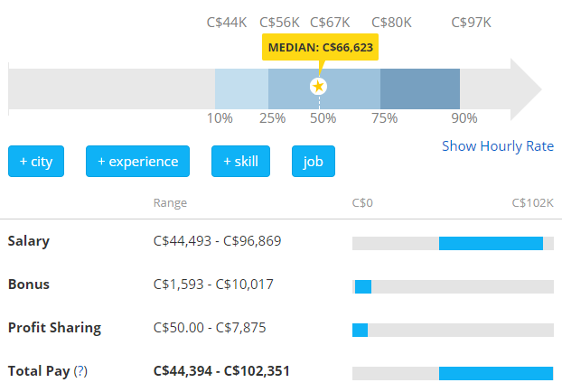Click the Salary range blue bar

pos(491,243)
